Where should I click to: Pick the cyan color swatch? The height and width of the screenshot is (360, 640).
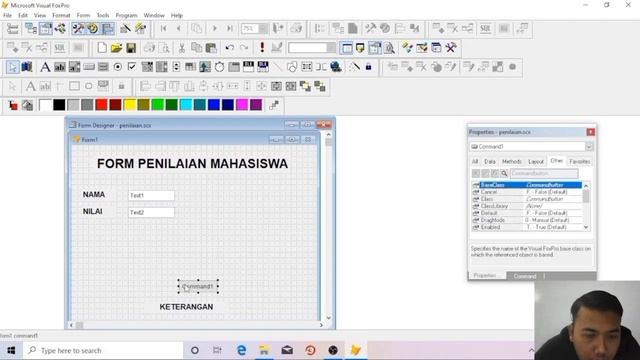pos(186,105)
